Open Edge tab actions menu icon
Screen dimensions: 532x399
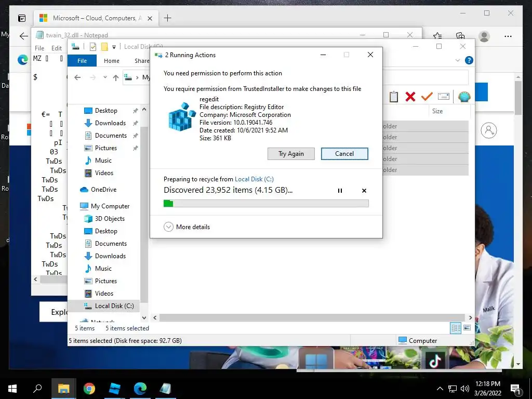tap(22, 18)
